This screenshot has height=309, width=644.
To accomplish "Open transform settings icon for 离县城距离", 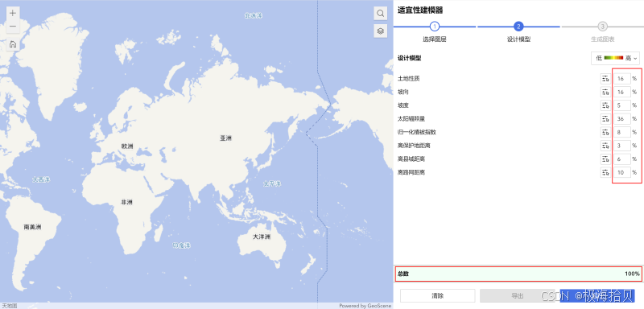I will (x=605, y=159).
